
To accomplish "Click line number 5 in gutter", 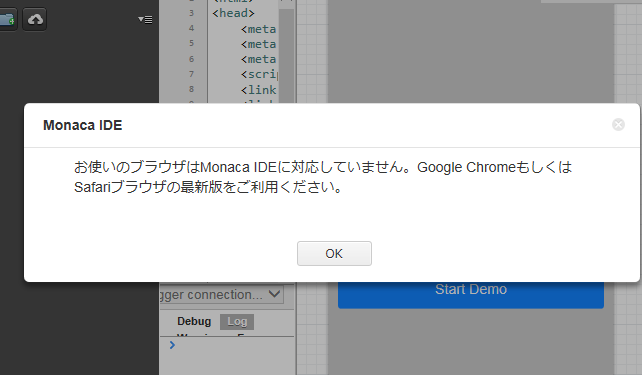I will (x=191, y=43).
